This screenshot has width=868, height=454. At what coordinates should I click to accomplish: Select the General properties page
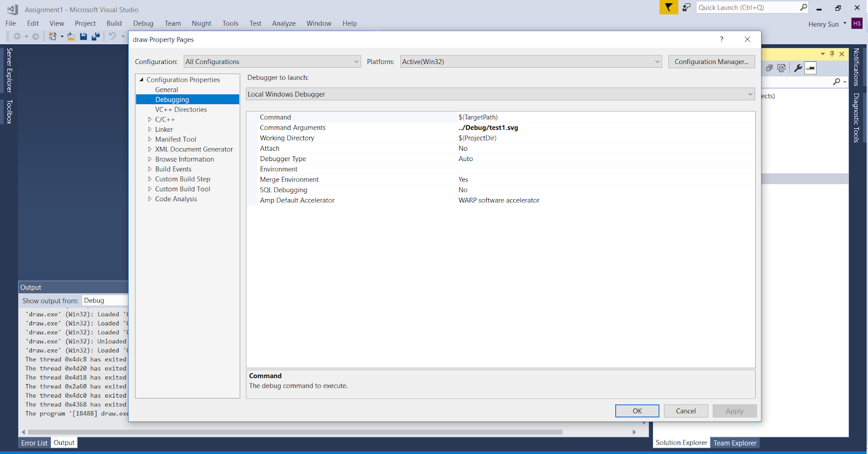(x=167, y=89)
